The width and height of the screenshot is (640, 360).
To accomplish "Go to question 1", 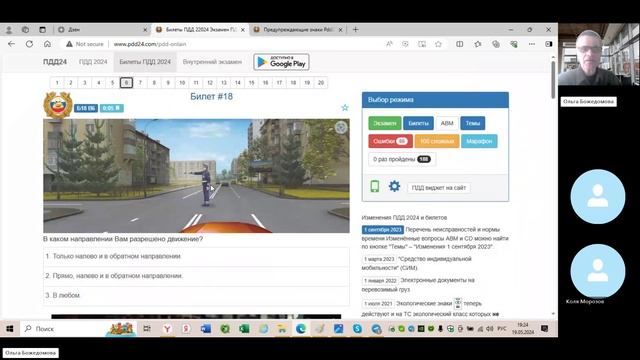I will [57, 83].
